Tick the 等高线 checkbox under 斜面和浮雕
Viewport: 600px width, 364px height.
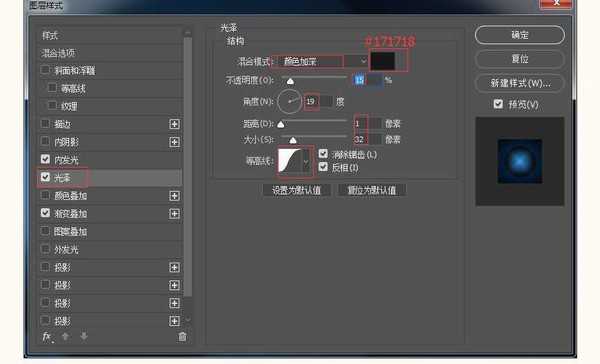[x=52, y=88]
